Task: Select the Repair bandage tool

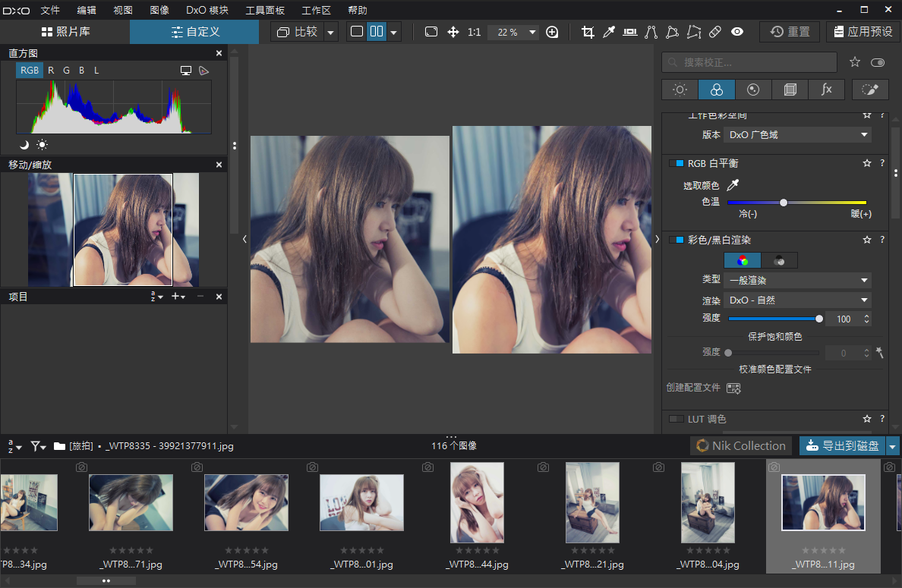Action: coord(714,32)
